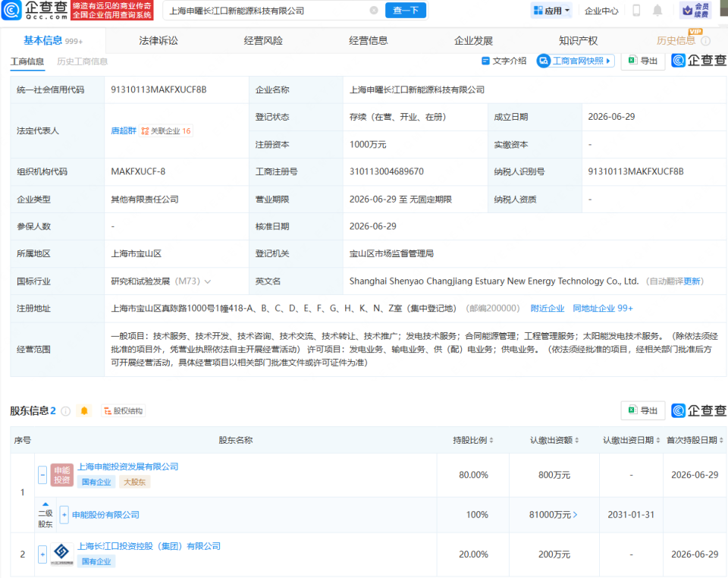Click 上海申能投资发展 red company logo
Screen dimensions: 728x578
coord(61,475)
